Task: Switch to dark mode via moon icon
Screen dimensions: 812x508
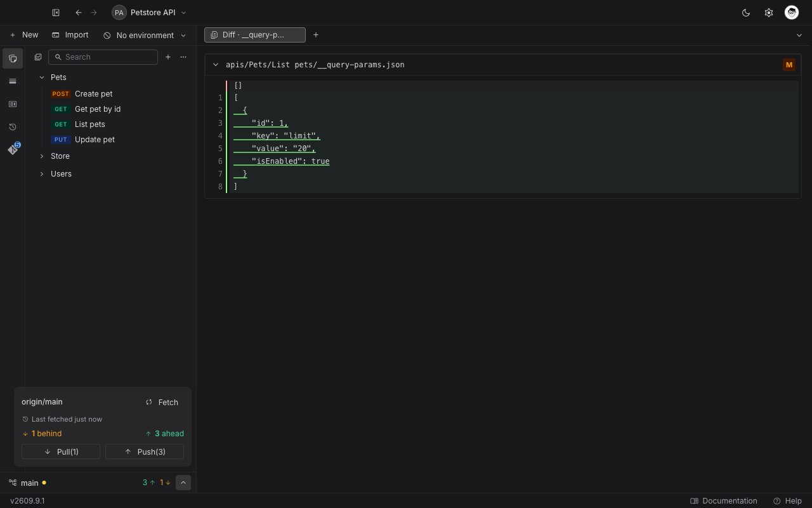Action: click(x=746, y=13)
